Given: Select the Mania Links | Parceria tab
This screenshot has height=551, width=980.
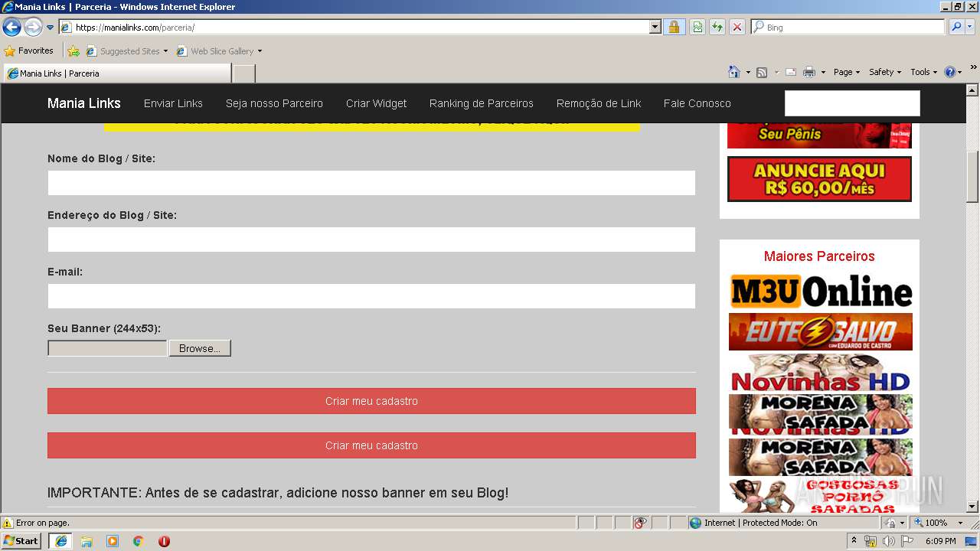Looking at the screenshot, I should (x=117, y=73).
